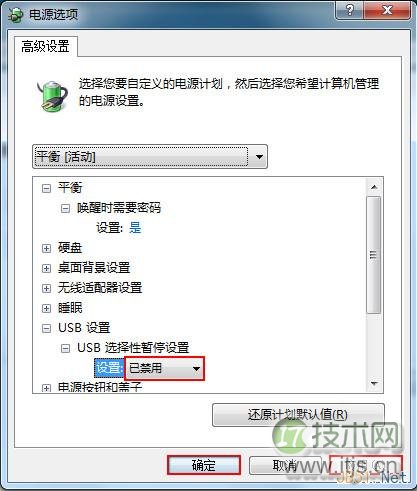The width and height of the screenshot is (417, 491).
Task: Click the help question mark button
Action: [x=349, y=10]
